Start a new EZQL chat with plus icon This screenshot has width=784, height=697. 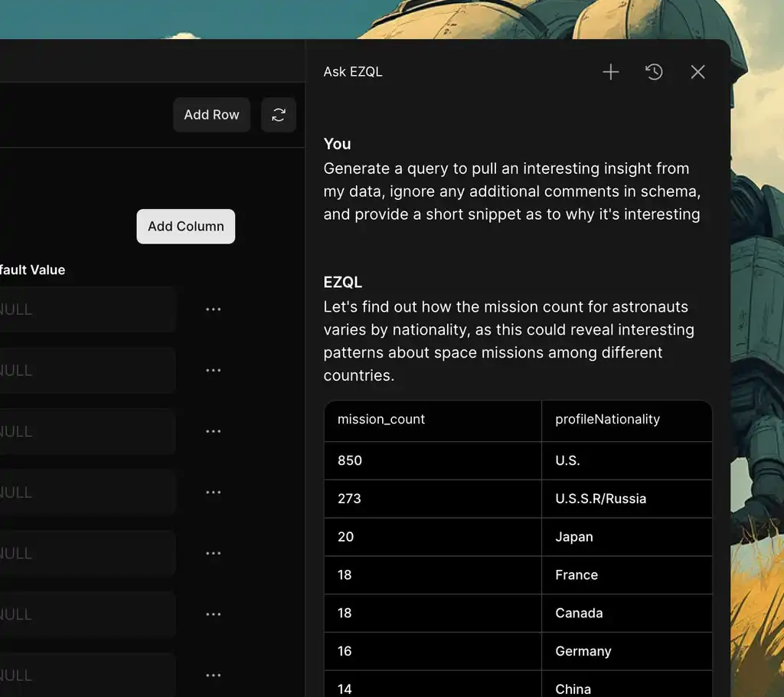click(610, 72)
